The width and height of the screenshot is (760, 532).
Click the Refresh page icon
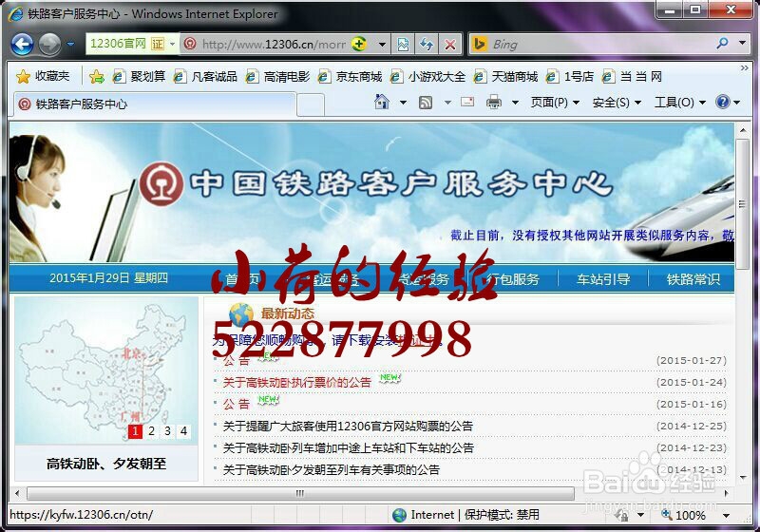pyautogui.click(x=427, y=45)
